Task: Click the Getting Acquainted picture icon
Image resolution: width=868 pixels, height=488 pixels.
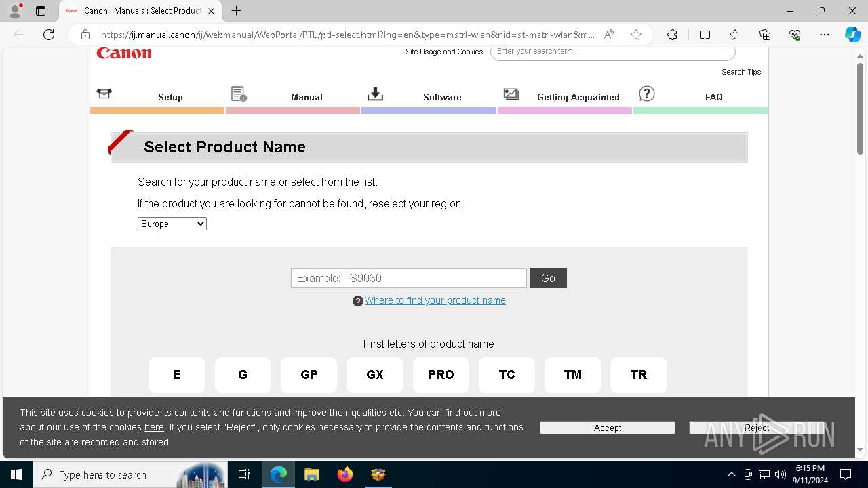Action: click(511, 94)
